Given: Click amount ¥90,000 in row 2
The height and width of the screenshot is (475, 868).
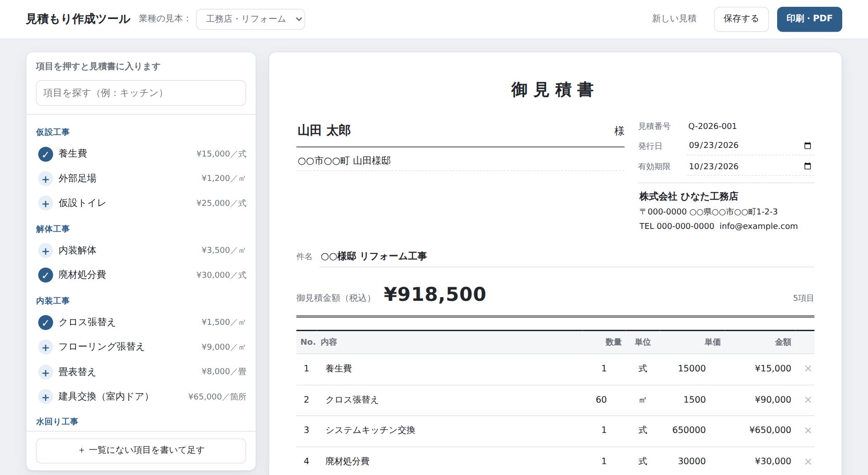Looking at the screenshot, I should pyautogui.click(x=773, y=400).
